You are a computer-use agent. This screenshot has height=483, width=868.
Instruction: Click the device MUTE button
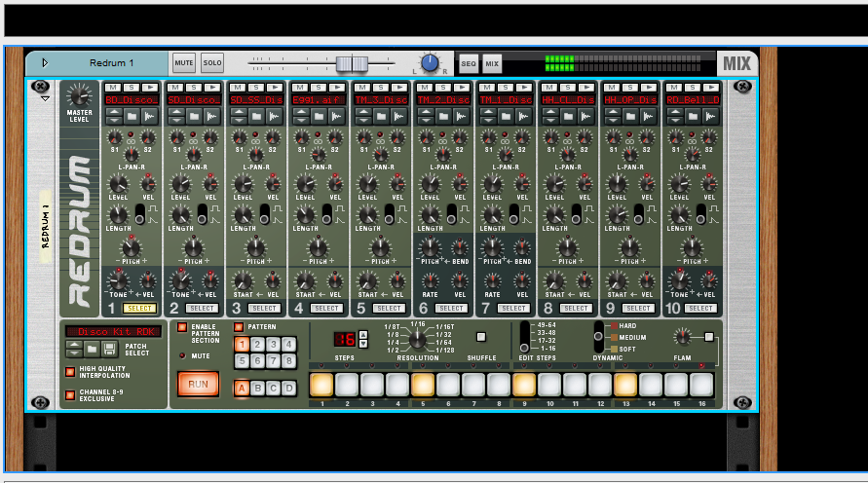(x=184, y=62)
